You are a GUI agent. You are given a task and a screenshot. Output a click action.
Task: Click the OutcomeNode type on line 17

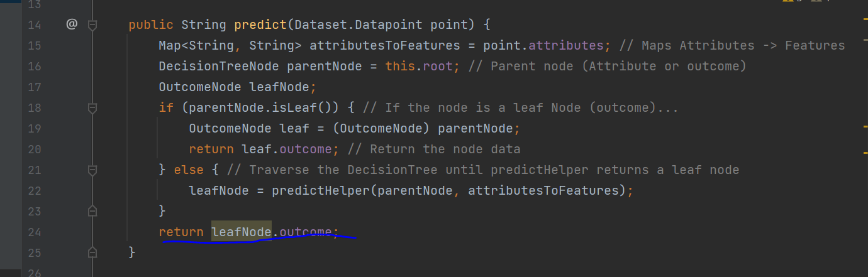tap(200, 87)
